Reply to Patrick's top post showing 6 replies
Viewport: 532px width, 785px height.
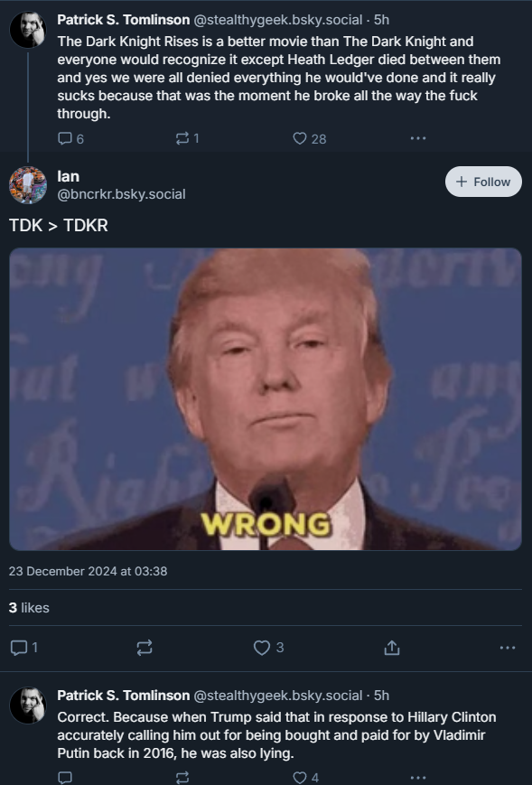pos(70,138)
